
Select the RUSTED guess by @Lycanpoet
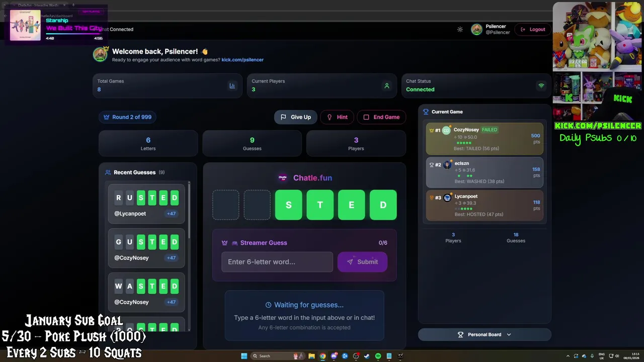146,204
